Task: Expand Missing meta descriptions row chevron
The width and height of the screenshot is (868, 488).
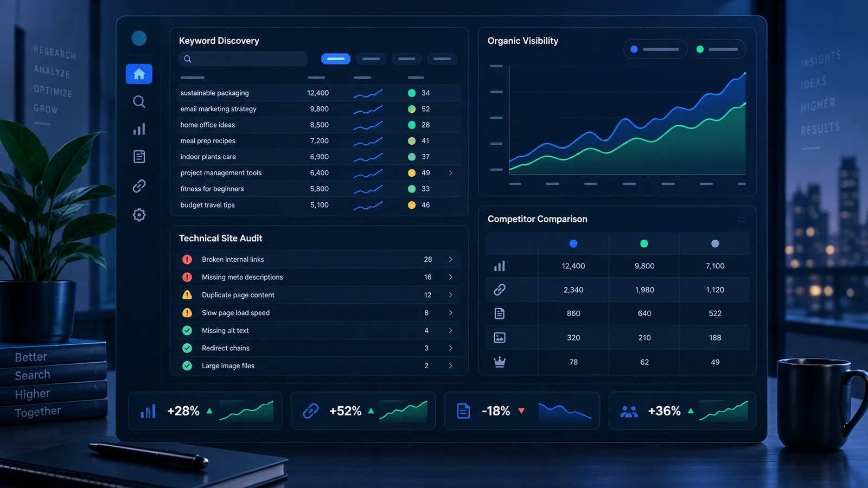Action: tap(451, 277)
